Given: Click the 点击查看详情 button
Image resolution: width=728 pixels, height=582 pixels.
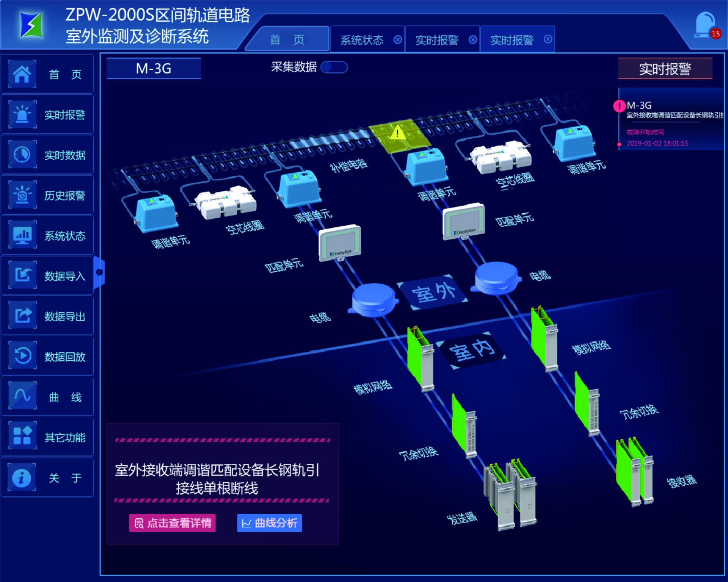Looking at the screenshot, I should tap(173, 523).
